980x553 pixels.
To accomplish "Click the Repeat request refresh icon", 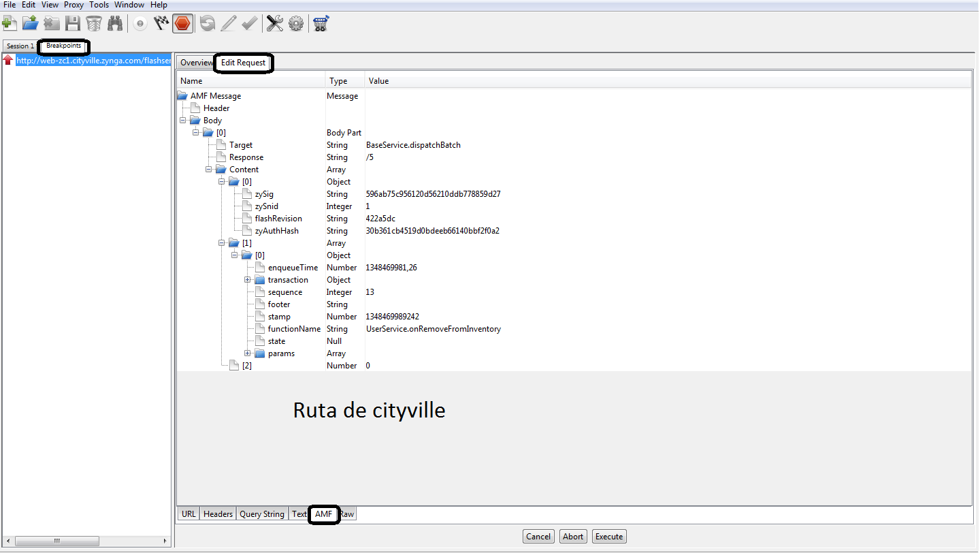I will click(208, 24).
